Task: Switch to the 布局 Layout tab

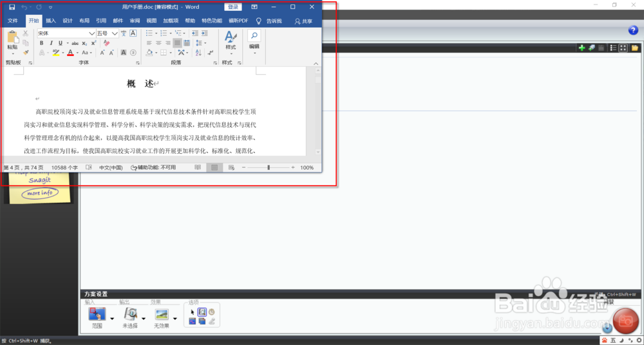Action: [x=84, y=21]
